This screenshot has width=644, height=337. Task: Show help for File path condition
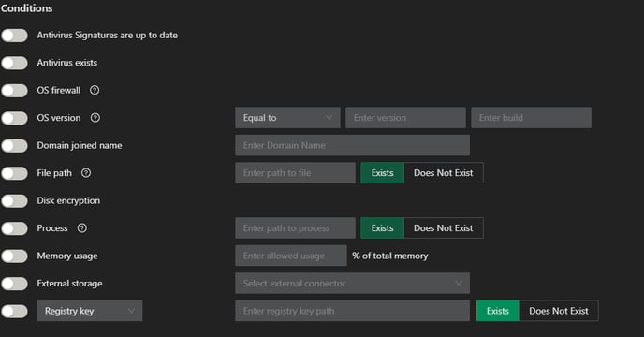[x=86, y=173]
